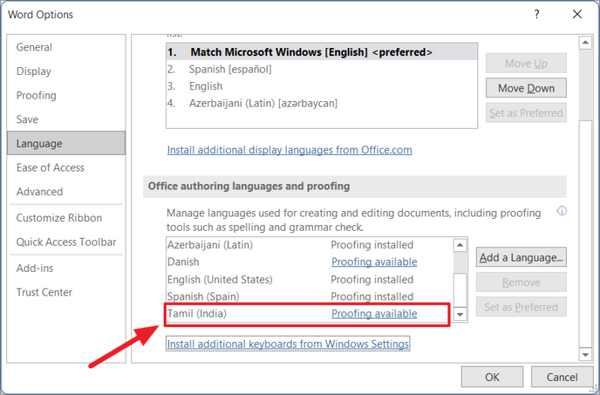
Task: Close the Word Options dialog
Action: pyautogui.click(x=577, y=15)
